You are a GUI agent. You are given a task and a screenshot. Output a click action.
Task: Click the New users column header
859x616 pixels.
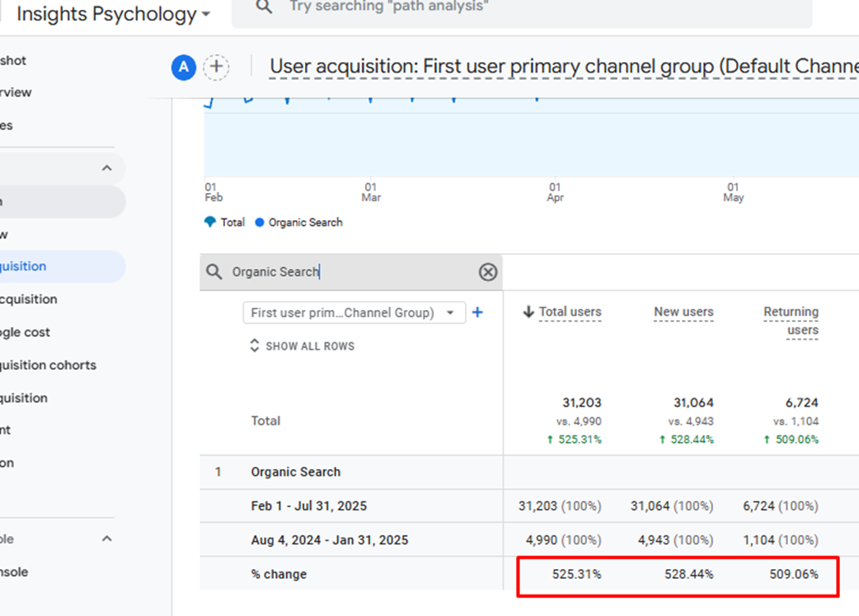pyautogui.click(x=683, y=312)
